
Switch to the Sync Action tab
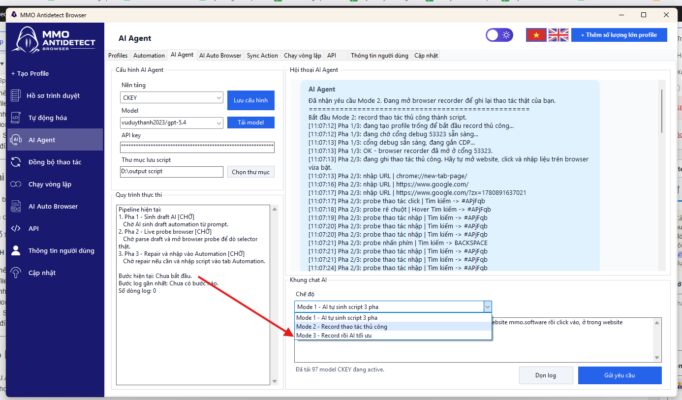pos(262,55)
